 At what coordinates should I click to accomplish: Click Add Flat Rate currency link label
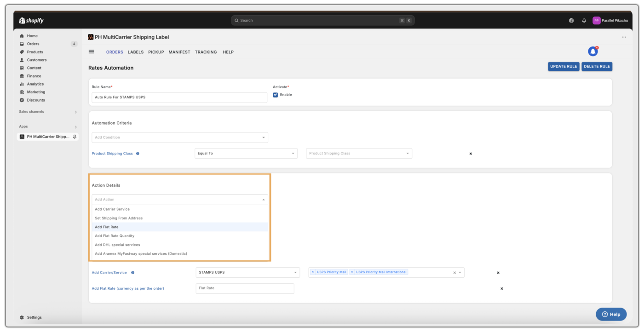(x=128, y=288)
